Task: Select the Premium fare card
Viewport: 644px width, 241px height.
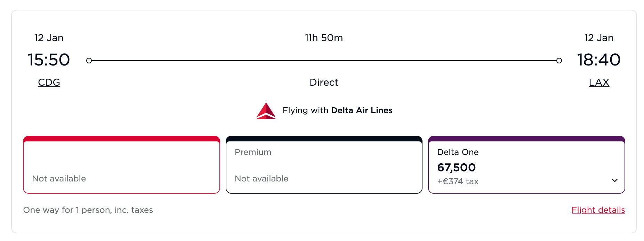Action: click(x=324, y=165)
